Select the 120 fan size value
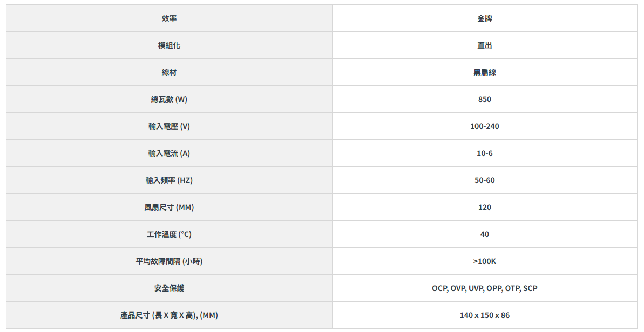 (484, 207)
